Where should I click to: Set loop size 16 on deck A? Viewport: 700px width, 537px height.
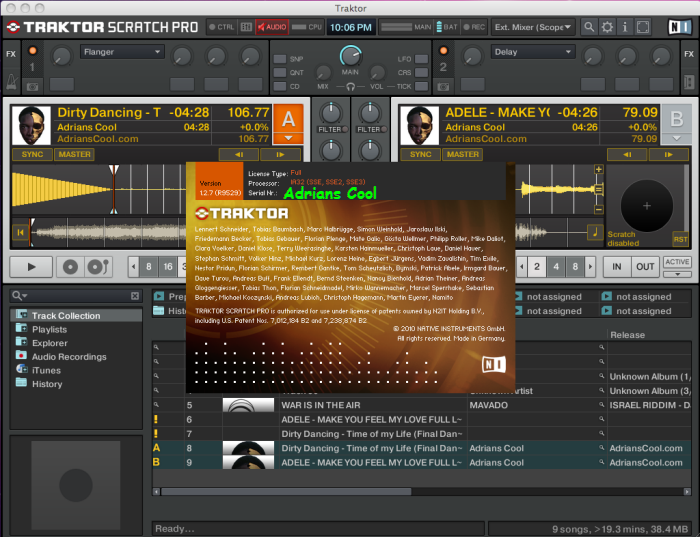point(167,267)
